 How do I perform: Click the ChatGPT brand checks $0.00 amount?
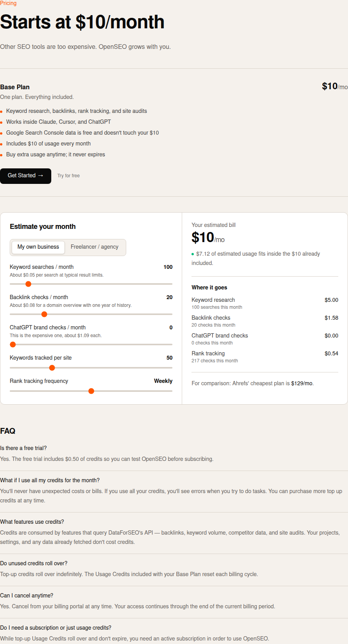point(331,336)
